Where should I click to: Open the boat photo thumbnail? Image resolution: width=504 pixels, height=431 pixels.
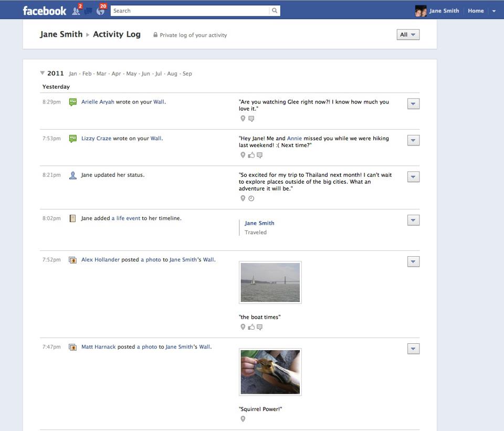coord(270,282)
